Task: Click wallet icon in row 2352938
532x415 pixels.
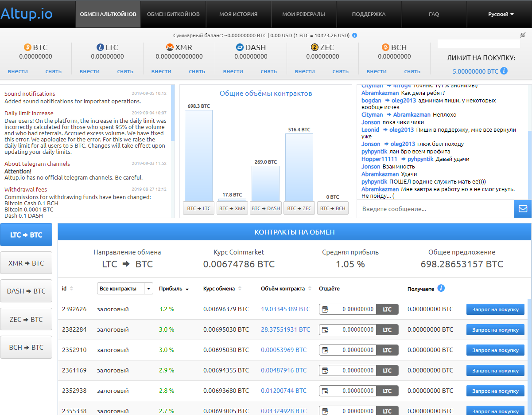Action: 325,391
